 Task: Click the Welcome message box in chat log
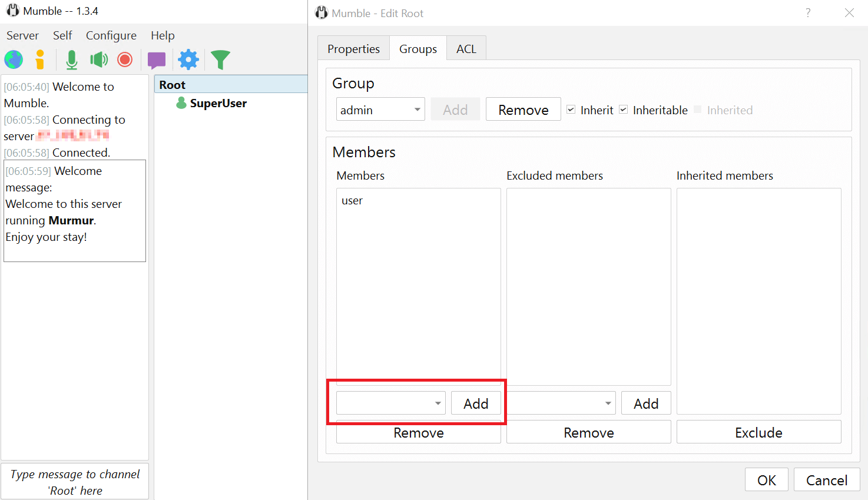point(75,211)
